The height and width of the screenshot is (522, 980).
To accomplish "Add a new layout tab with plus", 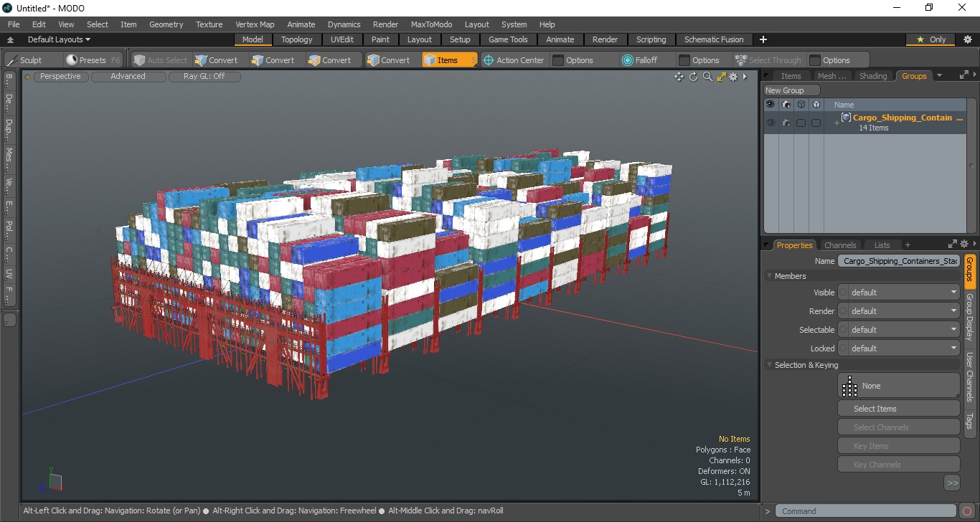I will pos(763,39).
